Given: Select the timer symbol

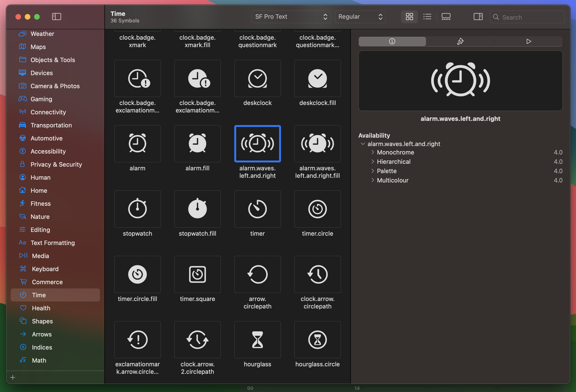Looking at the screenshot, I should tap(257, 209).
